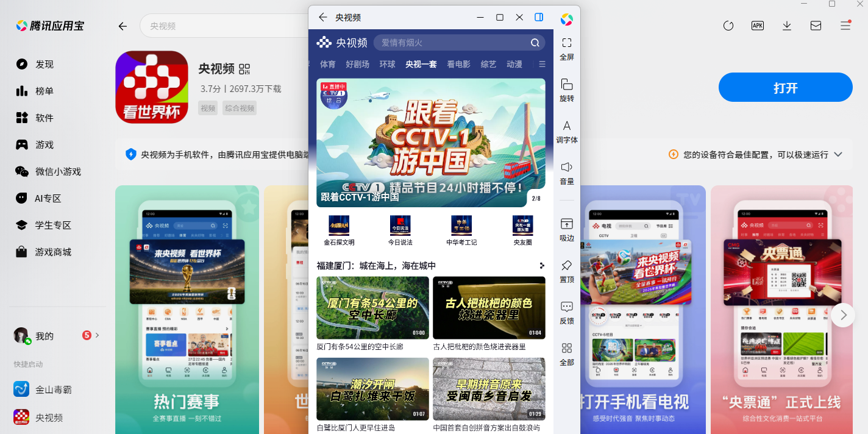Image resolution: width=868 pixels, height=434 pixels.
Task: Switch to the 体育 tab
Action: pyautogui.click(x=328, y=64)
